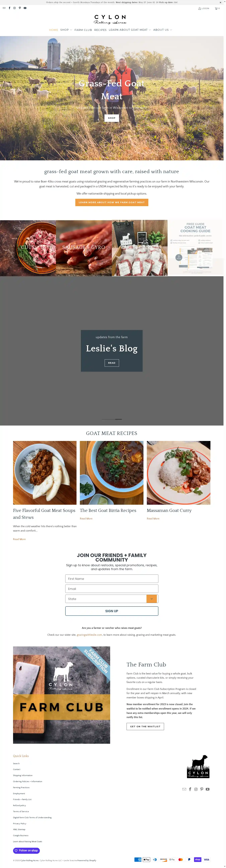The image size is (226, 868).
Task: Click the grazingwithleslie.com link
Action: pyautogui.click(x=89, y=635)
